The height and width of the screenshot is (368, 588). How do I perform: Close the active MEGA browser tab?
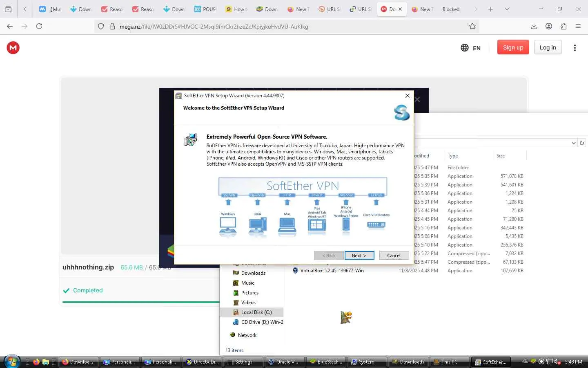click(x=400, y=9)
